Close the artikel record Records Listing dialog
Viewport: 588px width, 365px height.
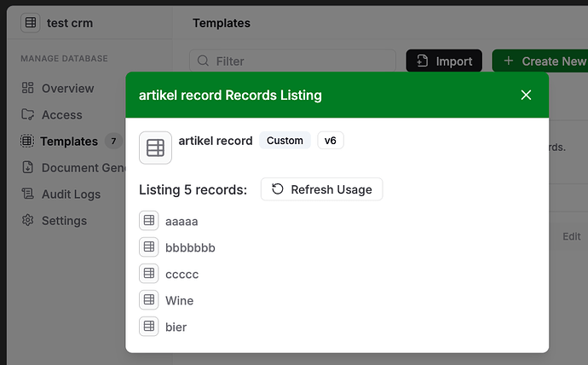[526, 95]
